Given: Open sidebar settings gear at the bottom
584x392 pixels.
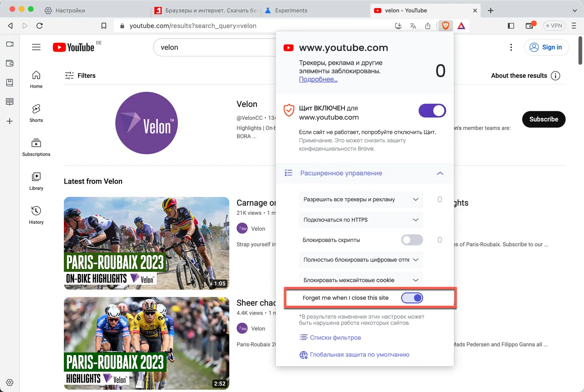Looking at the screenshot, I should (x=10, y=382).
